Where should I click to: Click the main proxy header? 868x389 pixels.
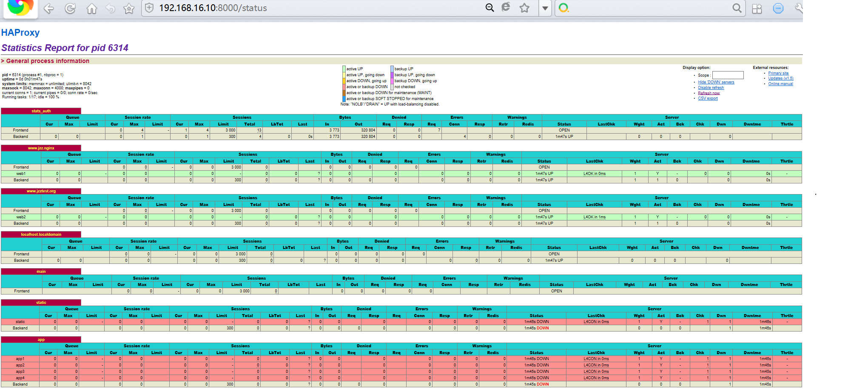point(41,272)
